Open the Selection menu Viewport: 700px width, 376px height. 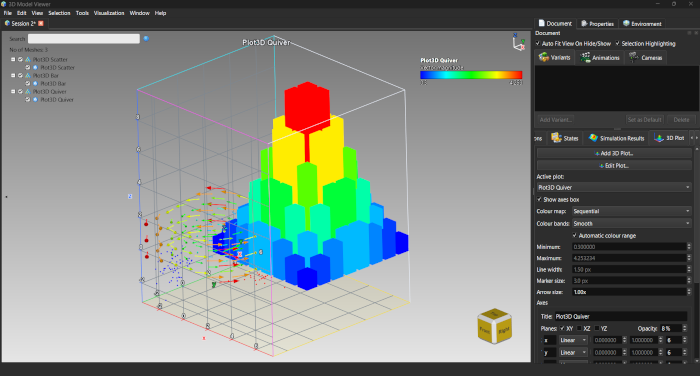[x=59, y=13]
